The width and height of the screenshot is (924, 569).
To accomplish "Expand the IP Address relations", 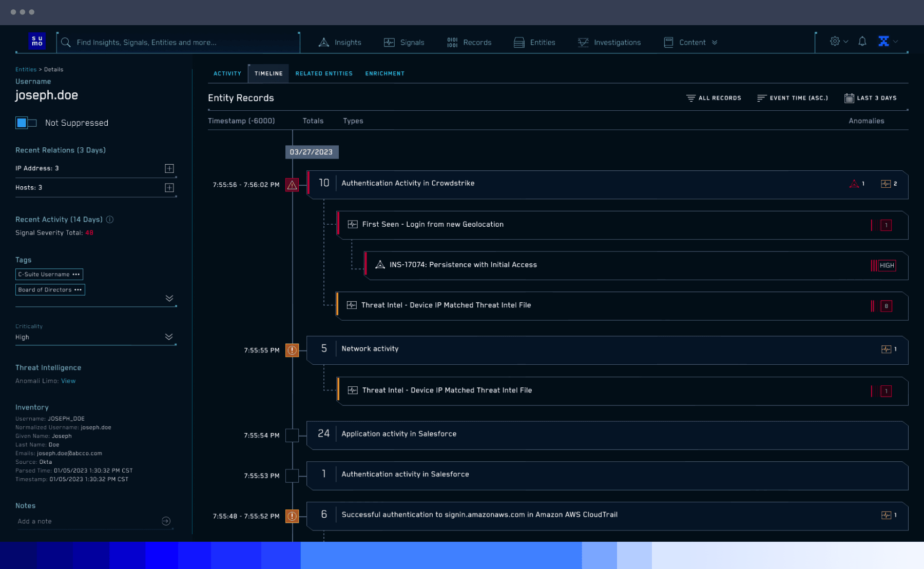I will point(169,168).
